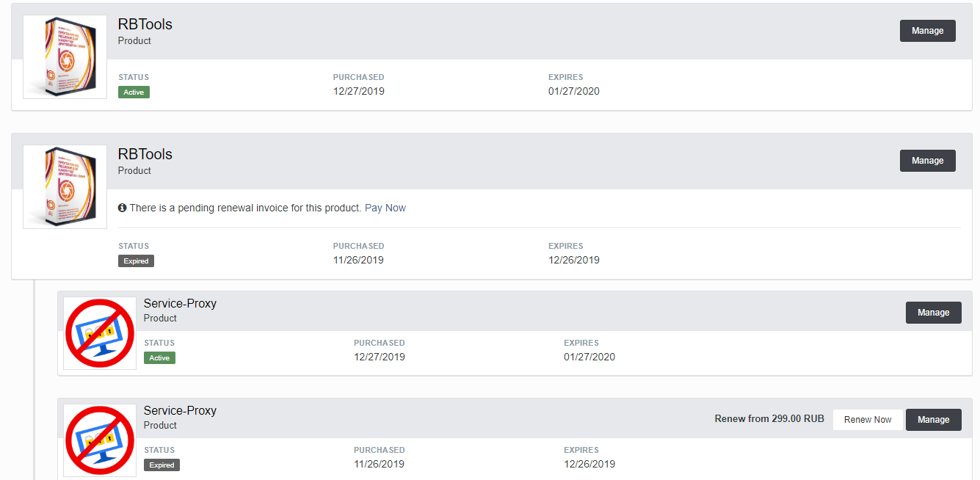The width and height of the screenshot is (980, 480).
Task: Click the green Active badge on first RBTools
Action: click(134, 92)
